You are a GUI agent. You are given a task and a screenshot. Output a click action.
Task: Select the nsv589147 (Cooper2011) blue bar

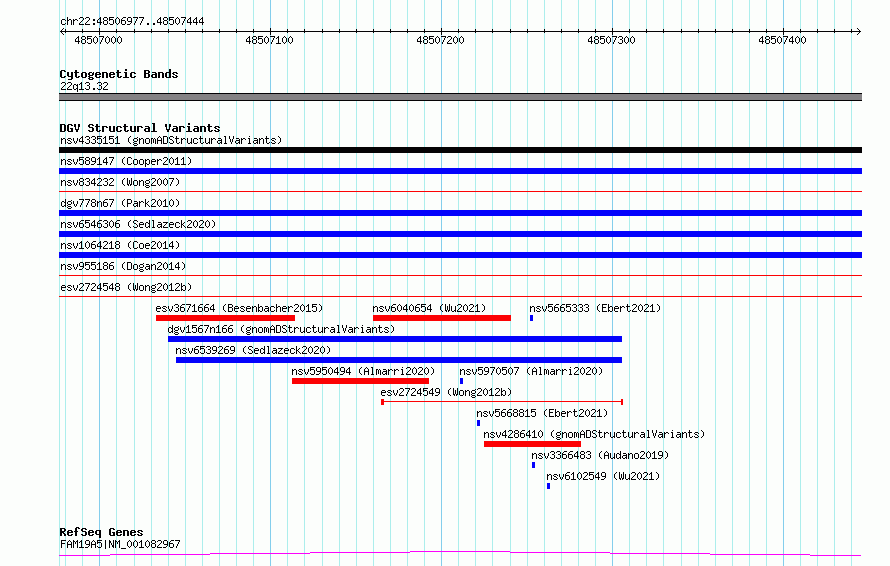tap(460, 171)
